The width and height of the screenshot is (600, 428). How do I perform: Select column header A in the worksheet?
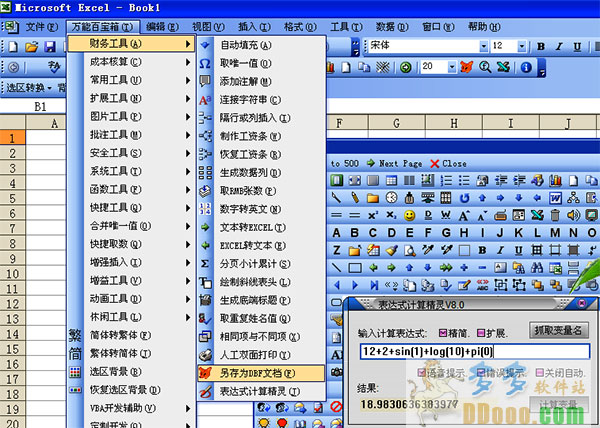(x=46, y=123)
